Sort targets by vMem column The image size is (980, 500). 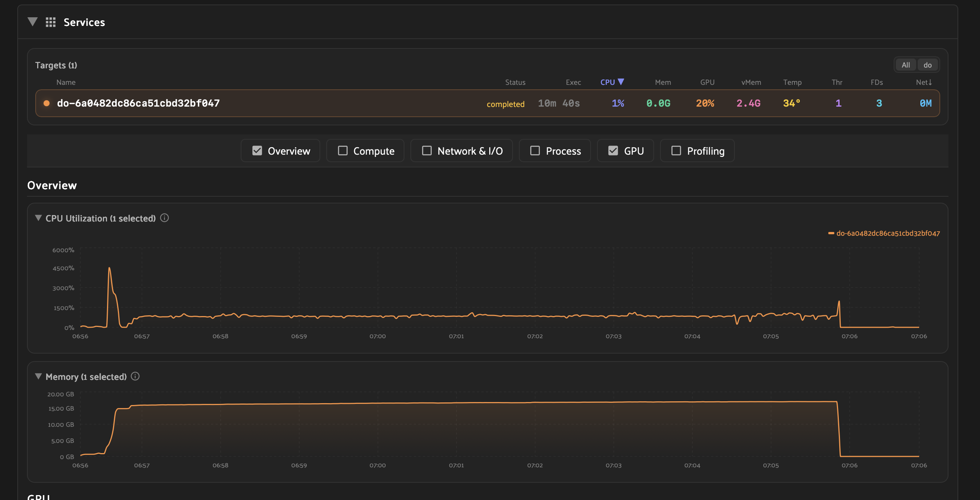[x=751, y=82]
